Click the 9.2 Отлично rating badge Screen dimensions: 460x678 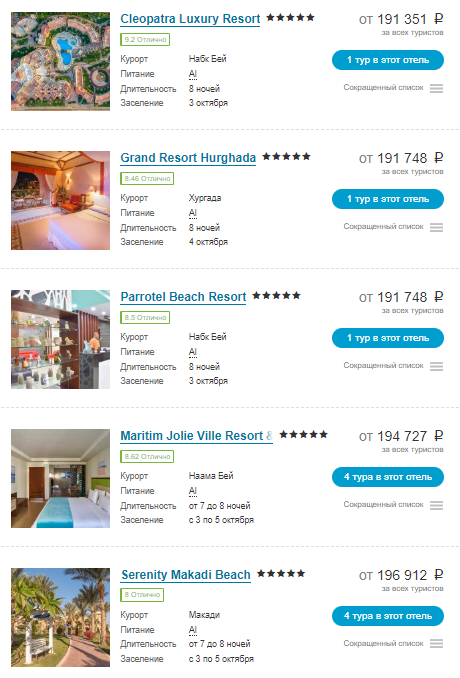point(145,40)
